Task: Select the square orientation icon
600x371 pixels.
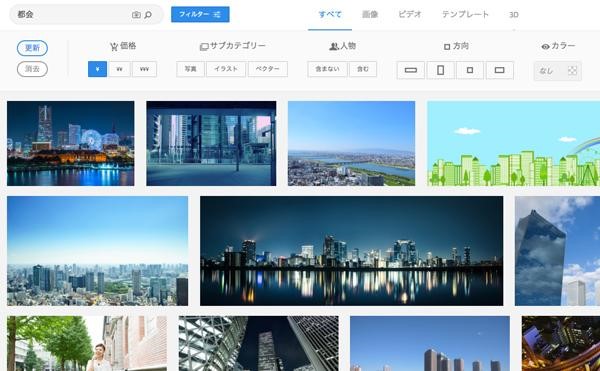Action: point(470,70)
